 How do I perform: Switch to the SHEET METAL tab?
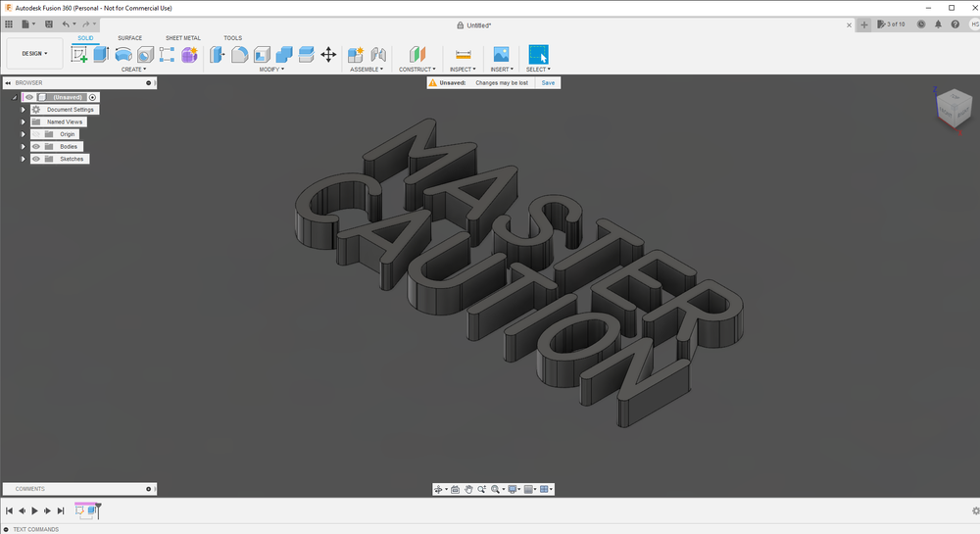point(182,38)
